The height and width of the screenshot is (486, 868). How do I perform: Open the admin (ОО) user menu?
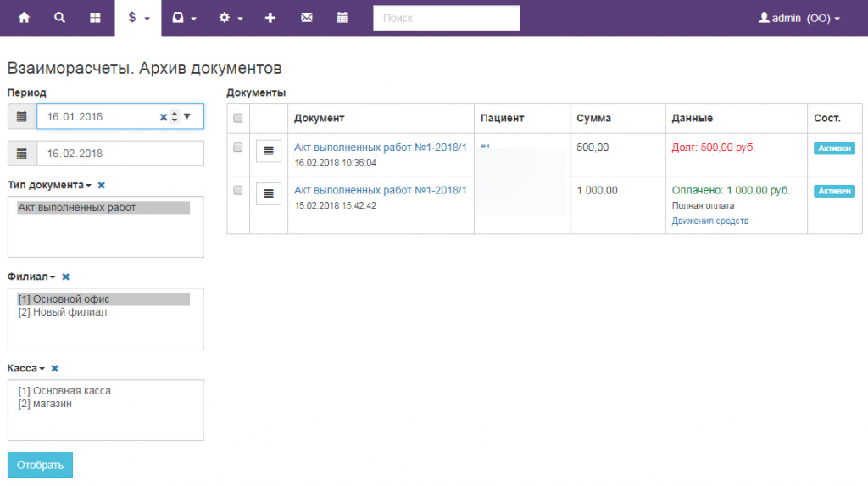(x=798, y=18)
